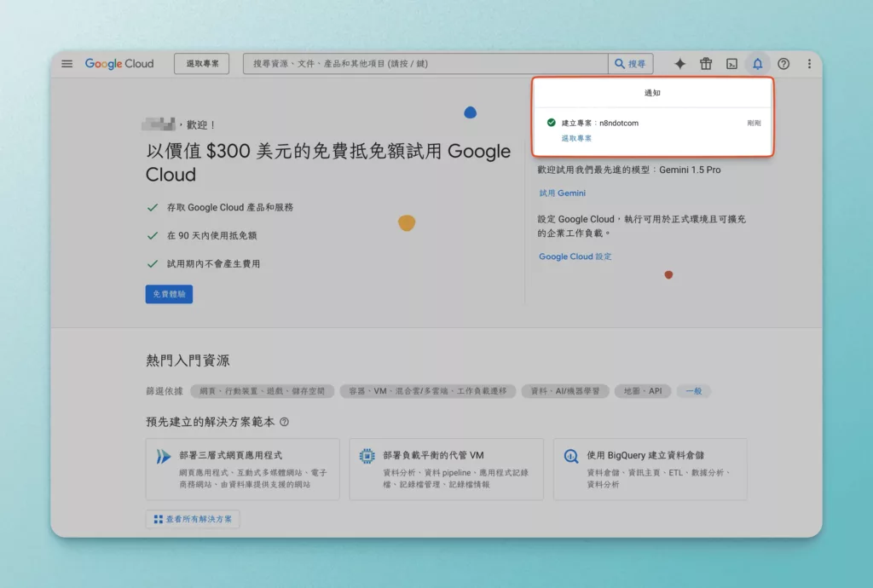Filter by 容器、VM、混合雲 chip
Viewport: 873px width, 588px height.
428,391
